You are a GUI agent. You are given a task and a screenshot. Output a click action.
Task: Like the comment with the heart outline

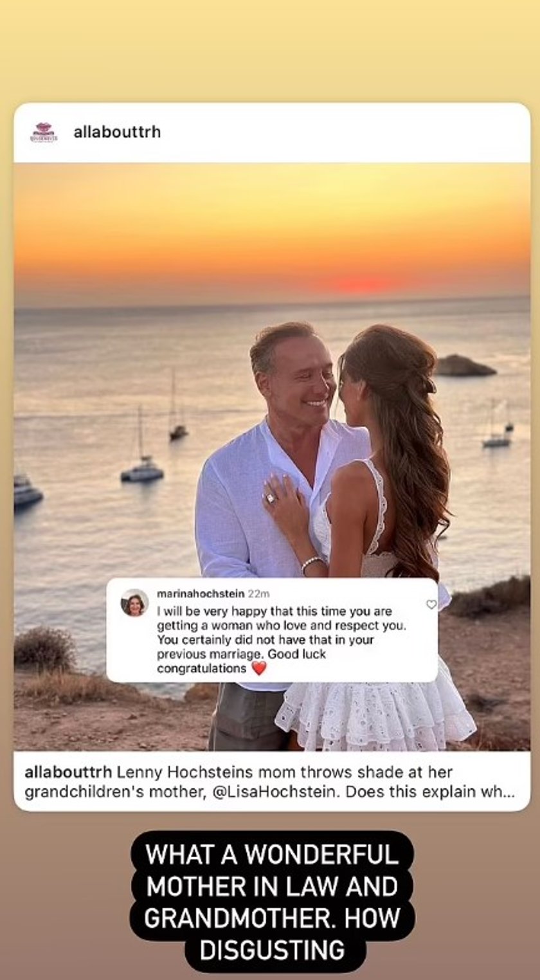pos(431,604)
